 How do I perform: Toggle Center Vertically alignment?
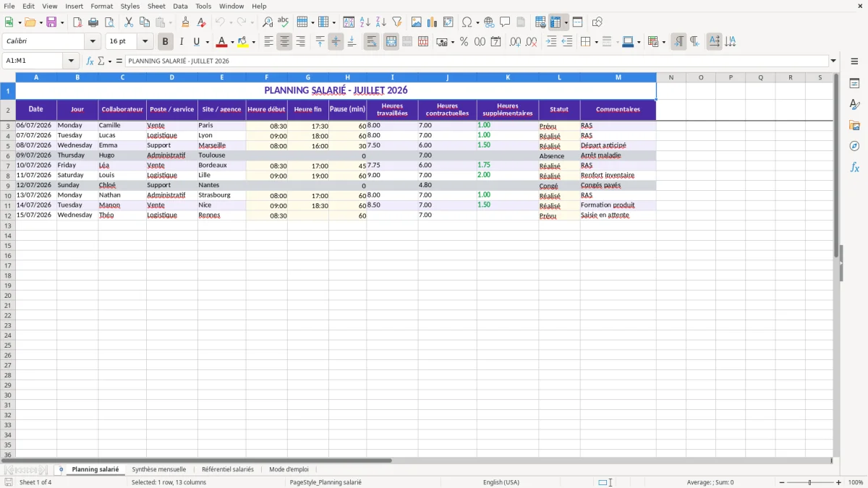(336, 42)
